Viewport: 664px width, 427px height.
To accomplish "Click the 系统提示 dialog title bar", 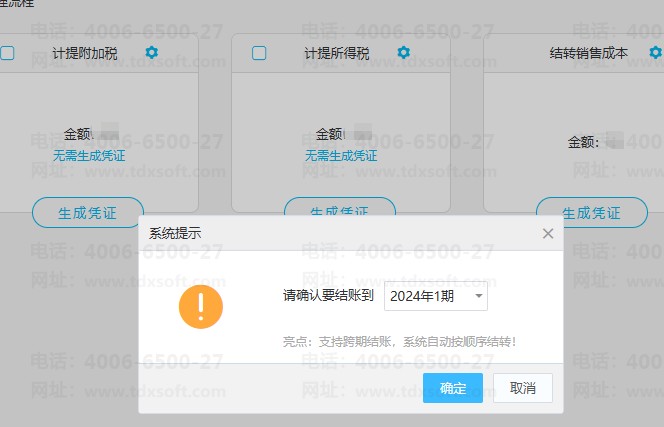I will pos(330,233).
